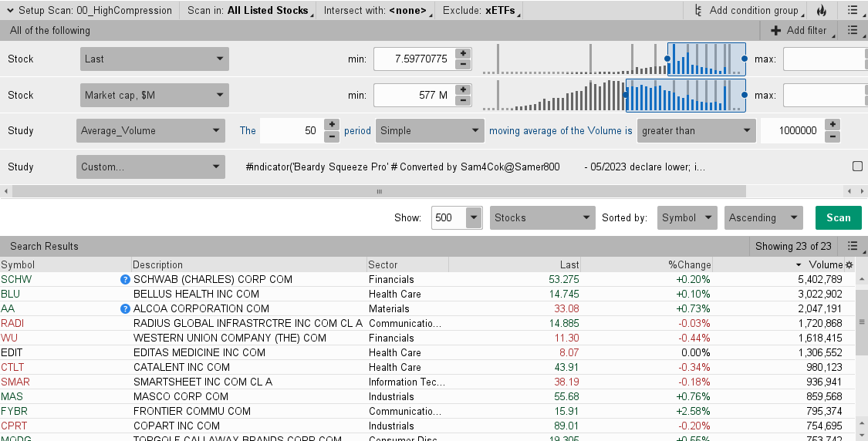Decrease the Last min value with minus
This screenshot has height=441, width=868.
point(463,64)
